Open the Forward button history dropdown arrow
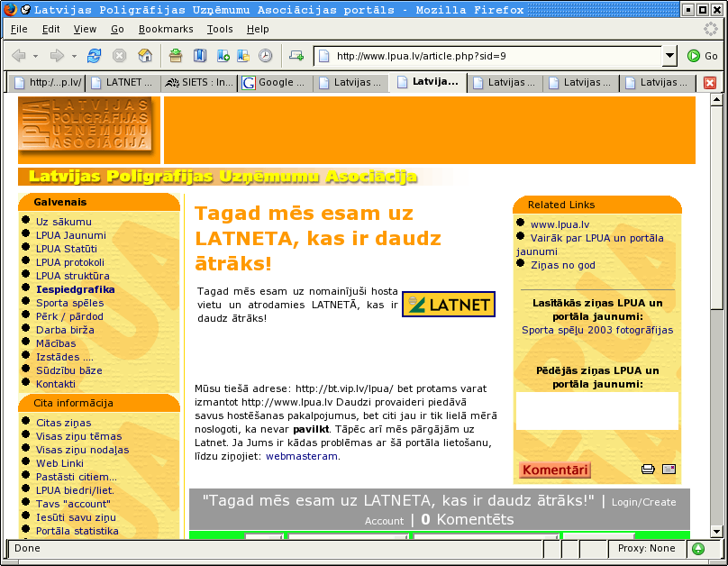728x566 pixels. pos(75,56)
